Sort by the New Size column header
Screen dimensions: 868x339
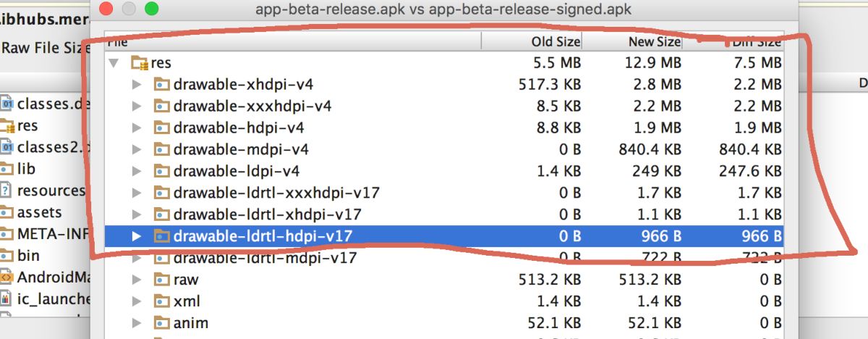(x=633, y=42)
